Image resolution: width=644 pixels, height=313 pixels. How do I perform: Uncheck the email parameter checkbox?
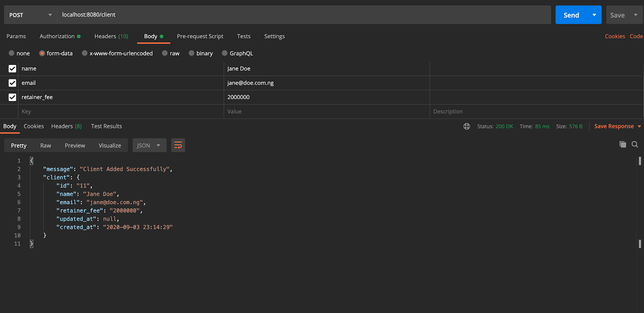click(x=12, y=83)
